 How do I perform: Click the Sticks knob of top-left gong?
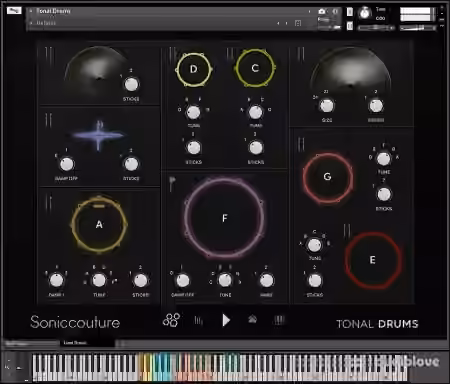131,84
